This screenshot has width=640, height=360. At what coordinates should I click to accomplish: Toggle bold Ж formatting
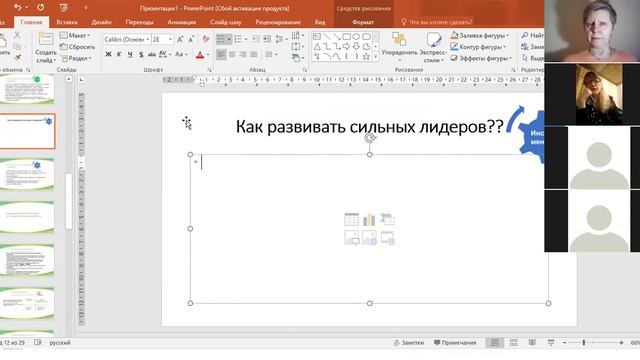click(x=109, y=54)
